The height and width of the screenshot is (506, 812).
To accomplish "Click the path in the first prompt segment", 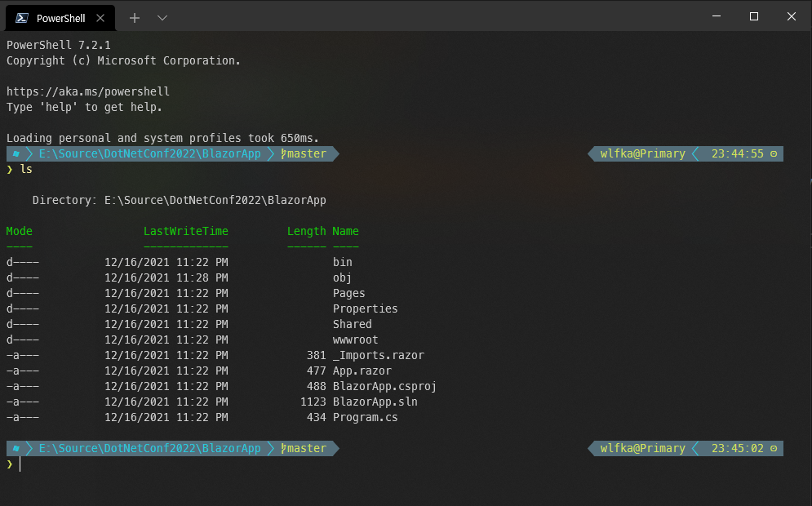I will point(149,153).
